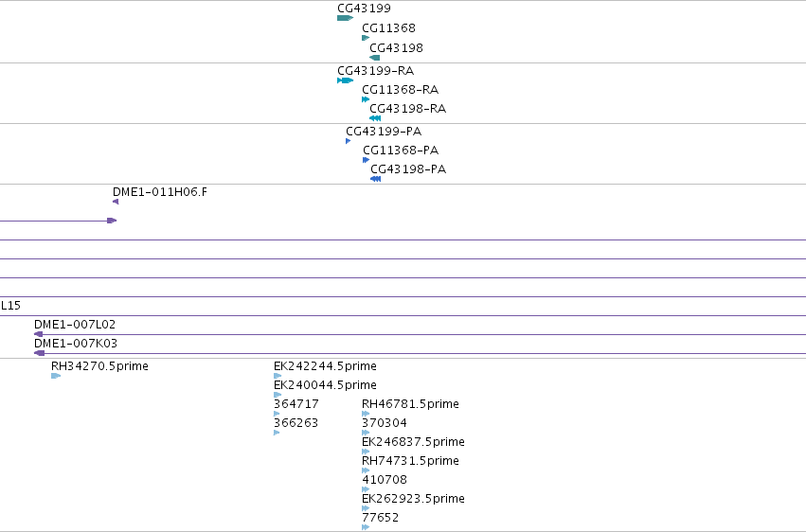Select the CG11368-RA transcript glyph
The image size is (806, 532).
366,99
